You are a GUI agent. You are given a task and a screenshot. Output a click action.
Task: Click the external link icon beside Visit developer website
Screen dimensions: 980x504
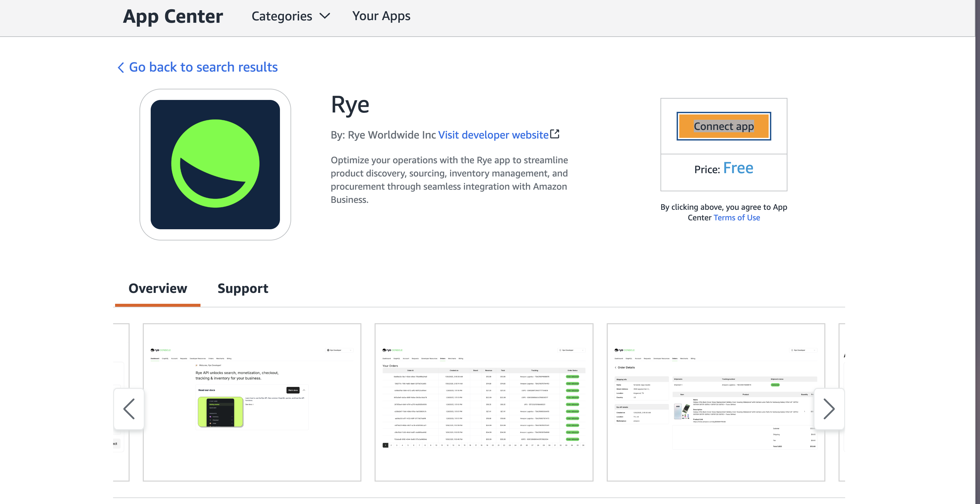(x=555, y=134)
